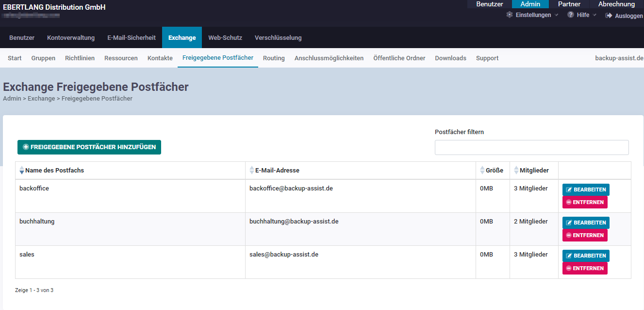The image size is (644, 310).
Task: Open the Verschlüsselung main tab
Action: click(278, 38)
